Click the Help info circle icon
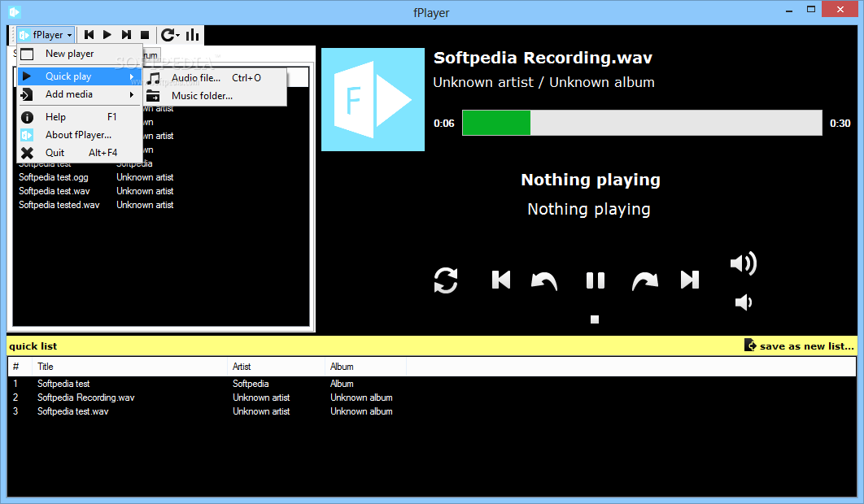Viewport: 864px width, 504px height. pyautogui.click(x=27, y=117)
